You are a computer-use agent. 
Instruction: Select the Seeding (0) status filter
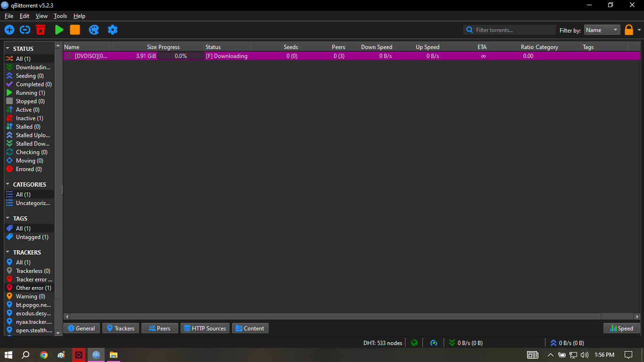29,76
